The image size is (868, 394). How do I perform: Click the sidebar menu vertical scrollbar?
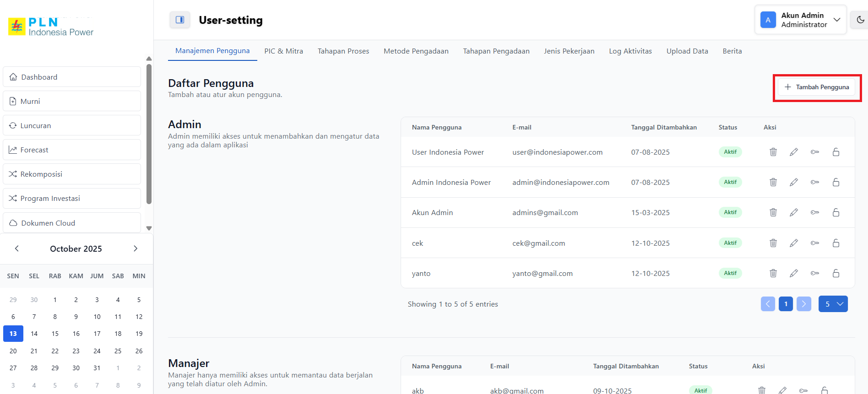pos(149,134)
